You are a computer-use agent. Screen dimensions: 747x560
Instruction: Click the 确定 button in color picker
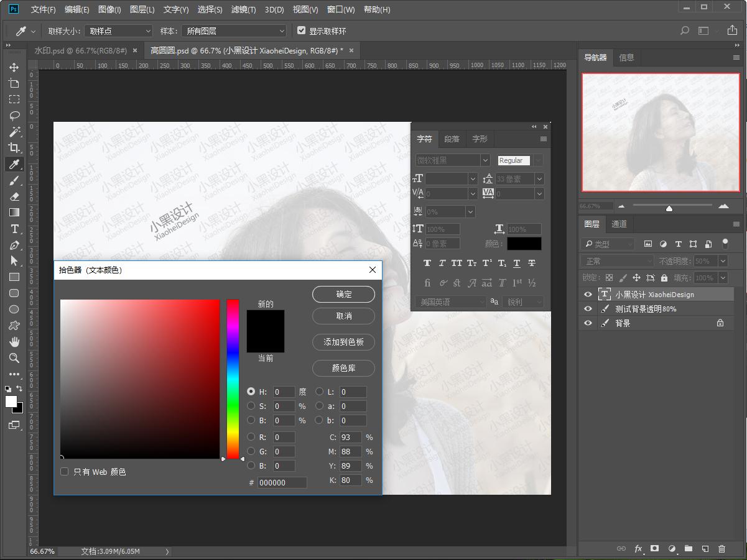tap(343, 294)
